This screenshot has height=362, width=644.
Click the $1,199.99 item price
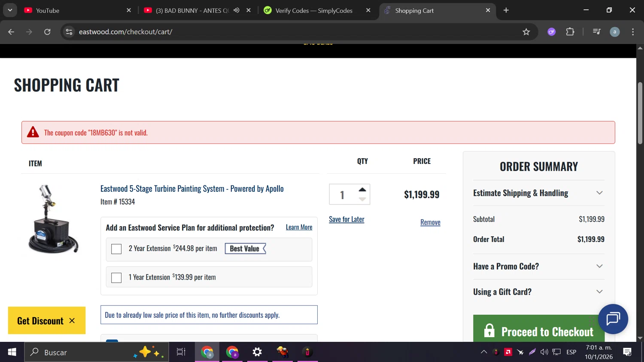point(422,195)
